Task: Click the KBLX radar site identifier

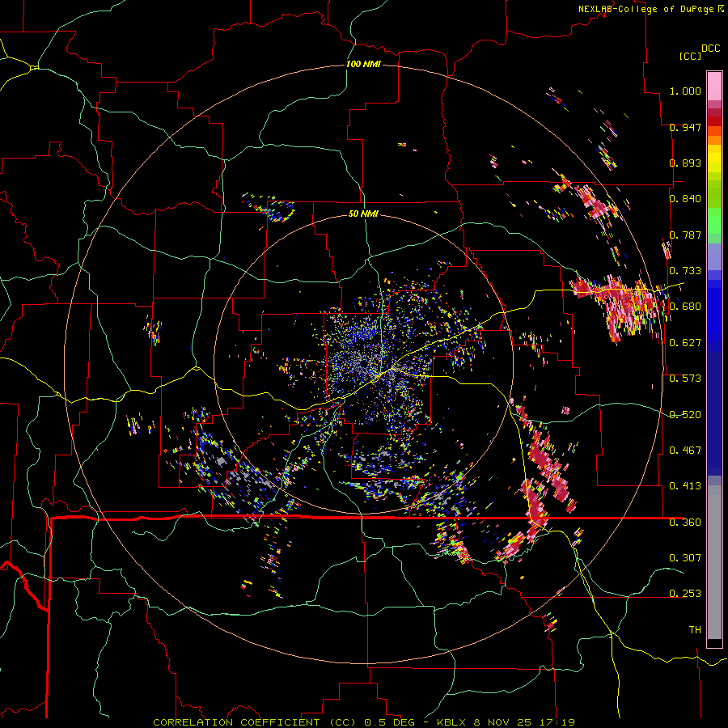Action: click(451, 722)
